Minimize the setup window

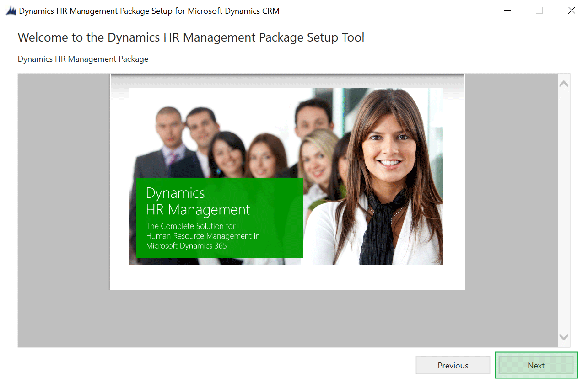click(507, 10)
